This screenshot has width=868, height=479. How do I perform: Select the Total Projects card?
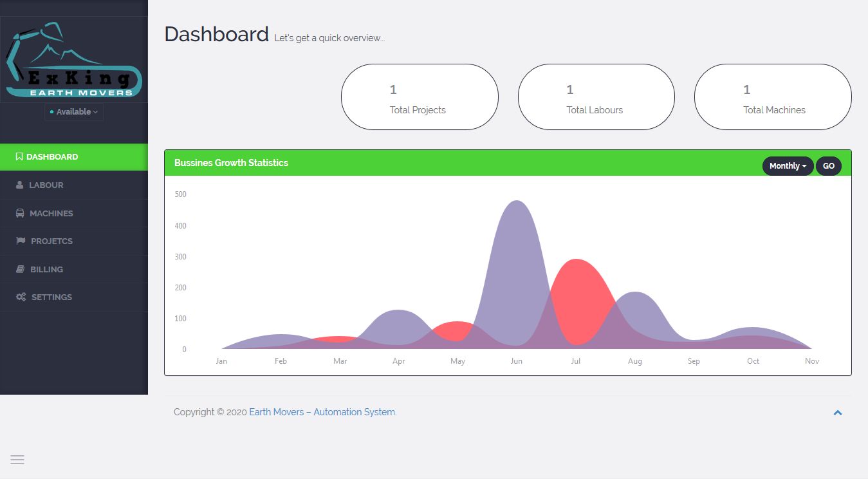click(x=420, y=97)
